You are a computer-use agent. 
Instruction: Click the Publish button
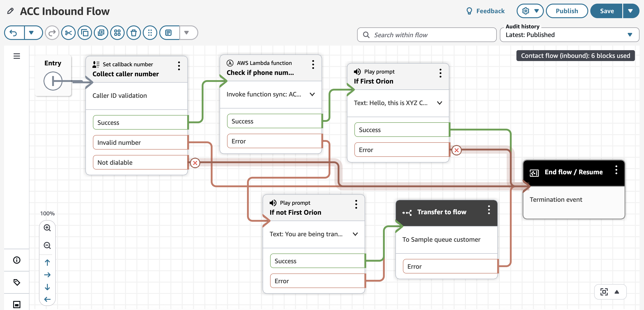click(x=567, y=11)
